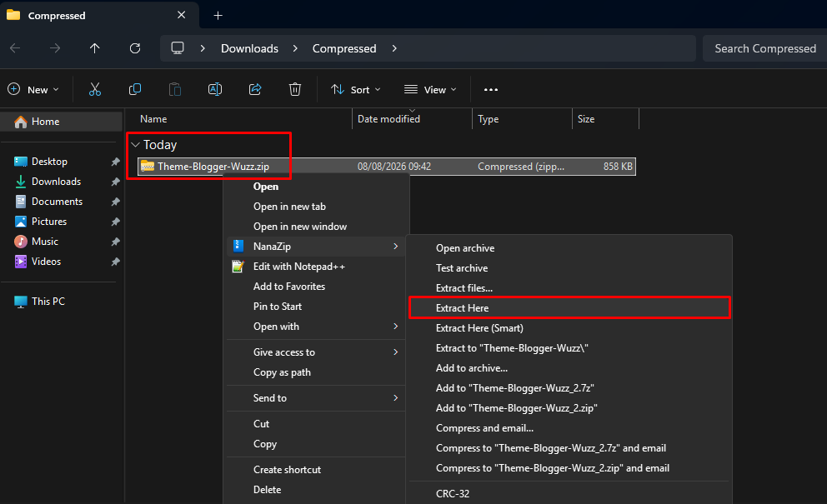The width and height of the screenshot is (827, 504).
Task: Click the Delete trash icon in toolbar
Action: pyautogui.click(x=295, y=90)
